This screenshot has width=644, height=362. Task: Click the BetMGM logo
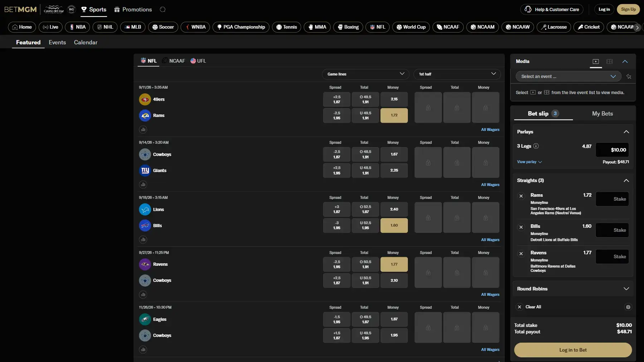click(x=20, y=9)
